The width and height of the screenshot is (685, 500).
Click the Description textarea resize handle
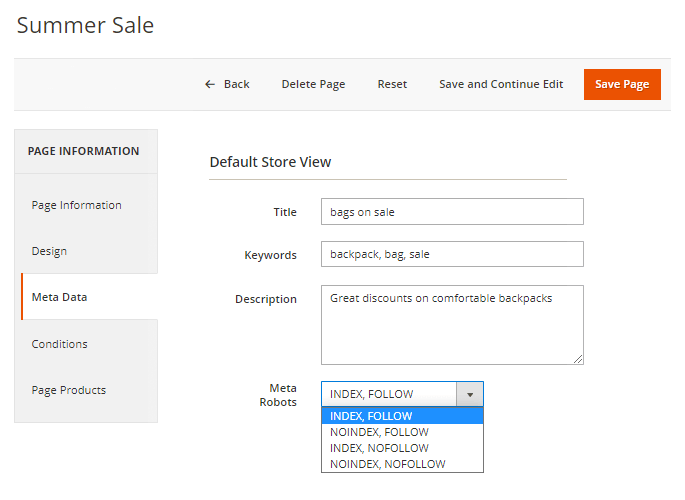pyautogui.click(x=578, y=359)
